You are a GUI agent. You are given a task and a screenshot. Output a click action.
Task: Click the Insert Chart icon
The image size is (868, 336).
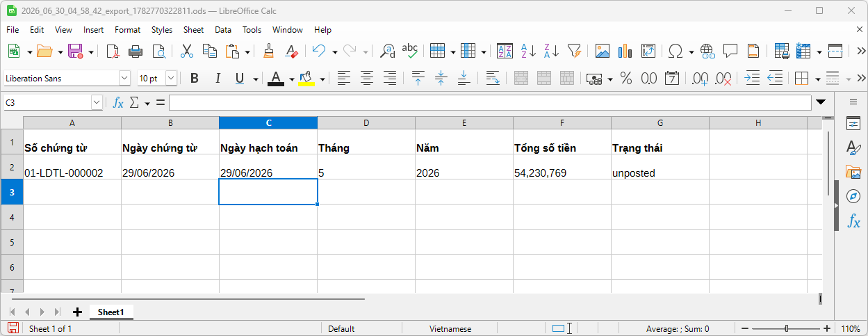(625, 51)
